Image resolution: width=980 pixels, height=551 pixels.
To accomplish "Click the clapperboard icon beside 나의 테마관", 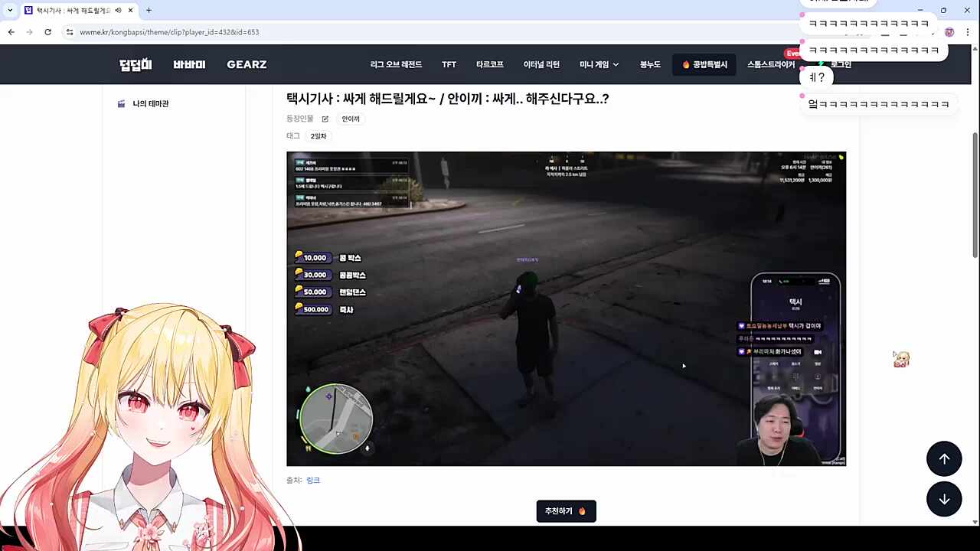I will [x=121, y=103].
